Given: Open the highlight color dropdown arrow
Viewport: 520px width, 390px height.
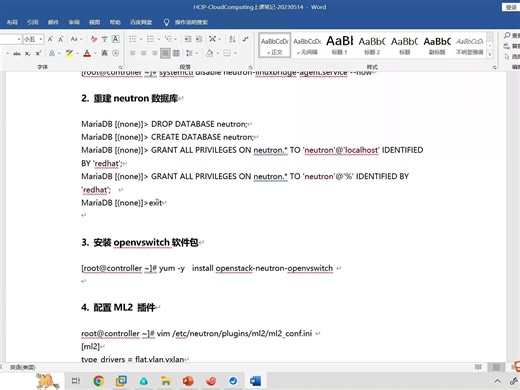Looking at the screenshot, I should tap(77, 53).
